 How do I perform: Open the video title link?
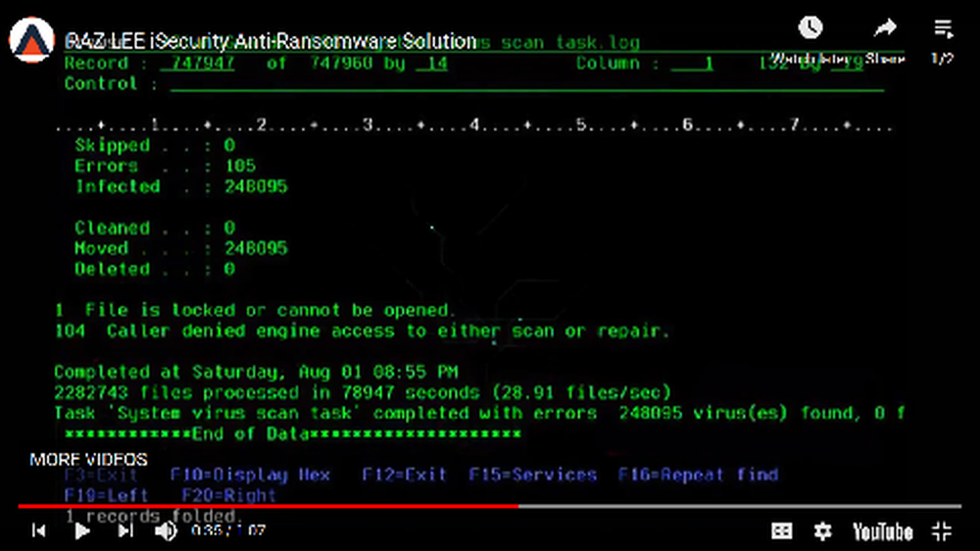(270, 41)
